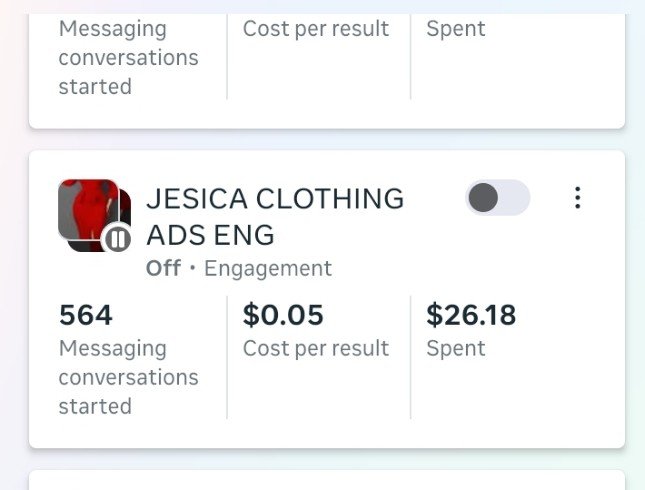Click the Spent label under $26.18

tap(456, 348)
